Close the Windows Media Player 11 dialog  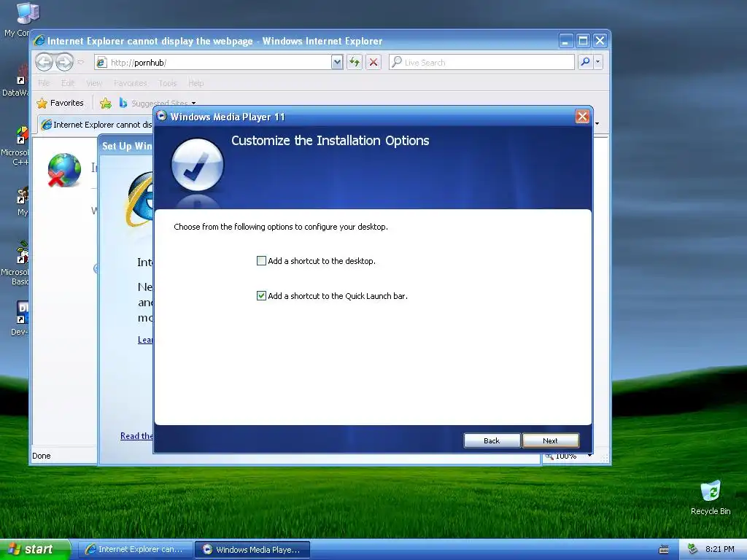[x=582, y=117]
